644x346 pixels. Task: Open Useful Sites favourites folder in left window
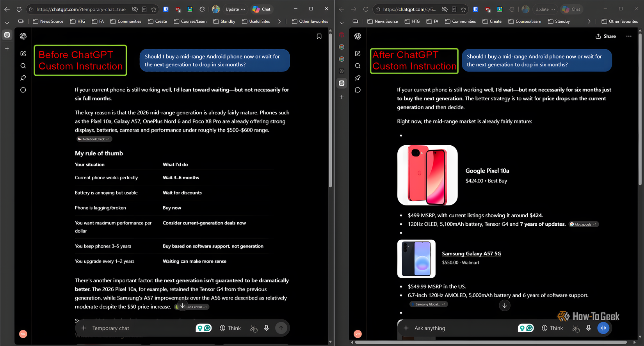click(x=256, y=21)
